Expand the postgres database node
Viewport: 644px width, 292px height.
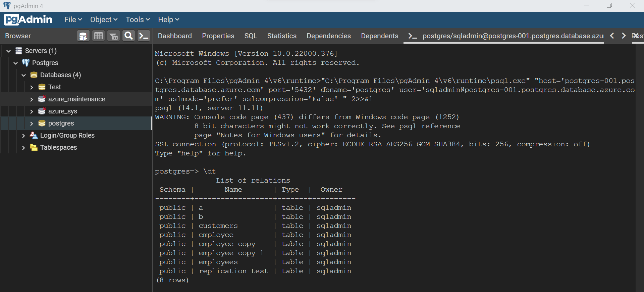pyautogui.click(x=32, y=124)
